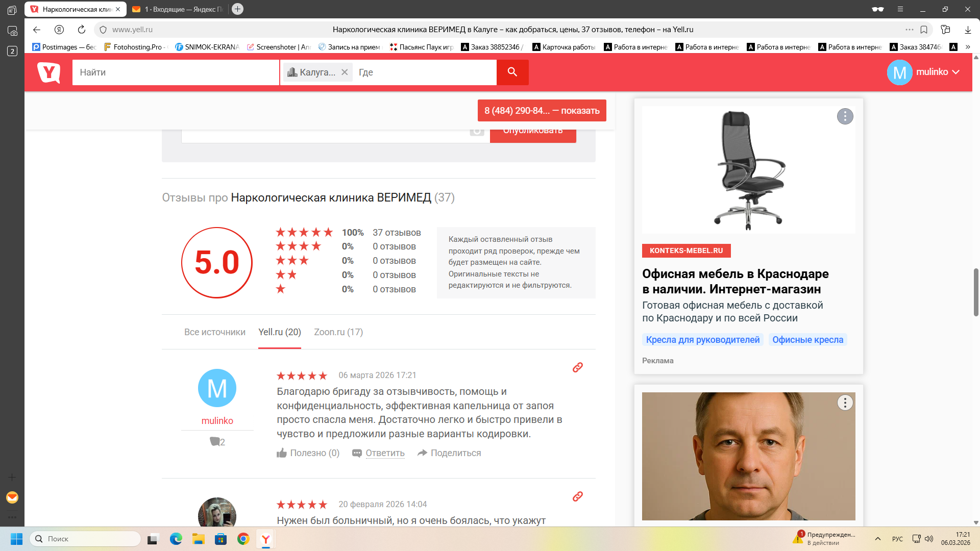Expand bookmarks bar overflow chevron
This screenshot has height=551, width=980.
968,47
